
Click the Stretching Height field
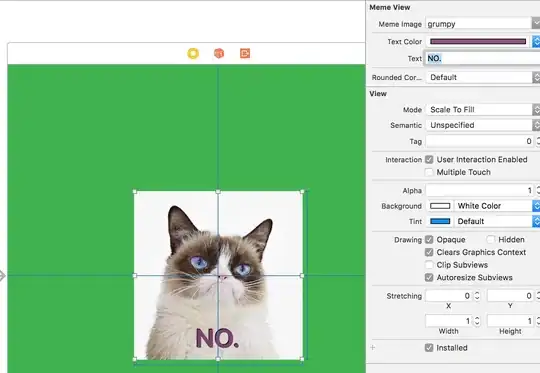click(x=510, y=321)
